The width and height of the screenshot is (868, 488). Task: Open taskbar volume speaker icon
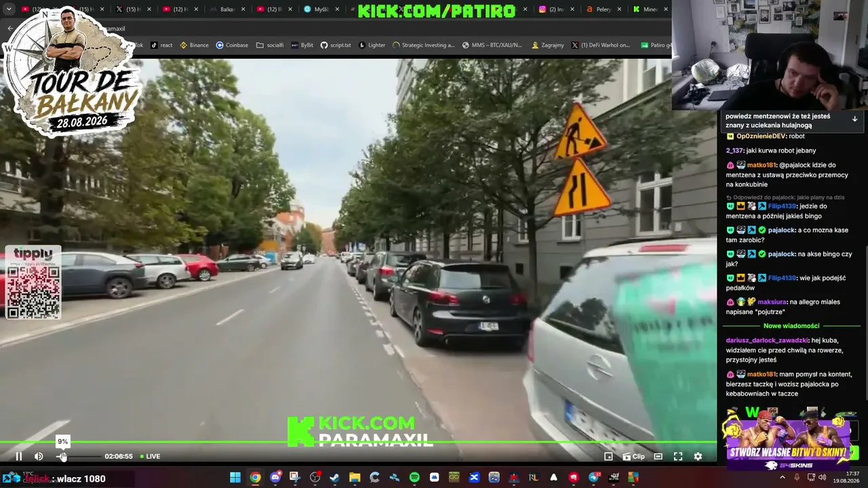(x=822, y=478)
